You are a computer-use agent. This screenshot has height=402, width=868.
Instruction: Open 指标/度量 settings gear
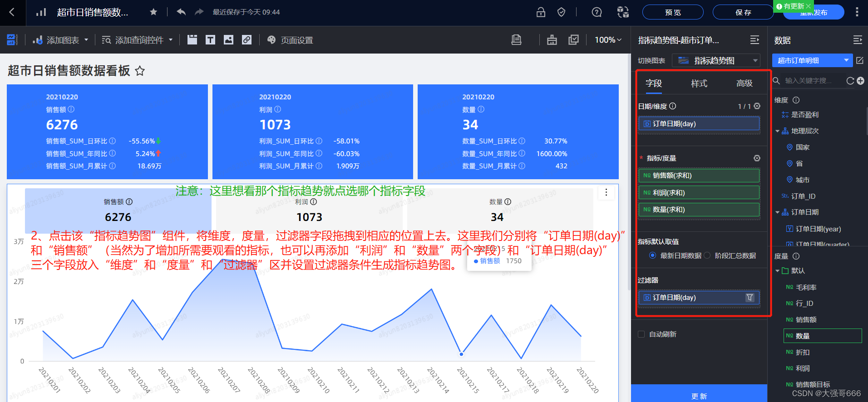point(757,158)
